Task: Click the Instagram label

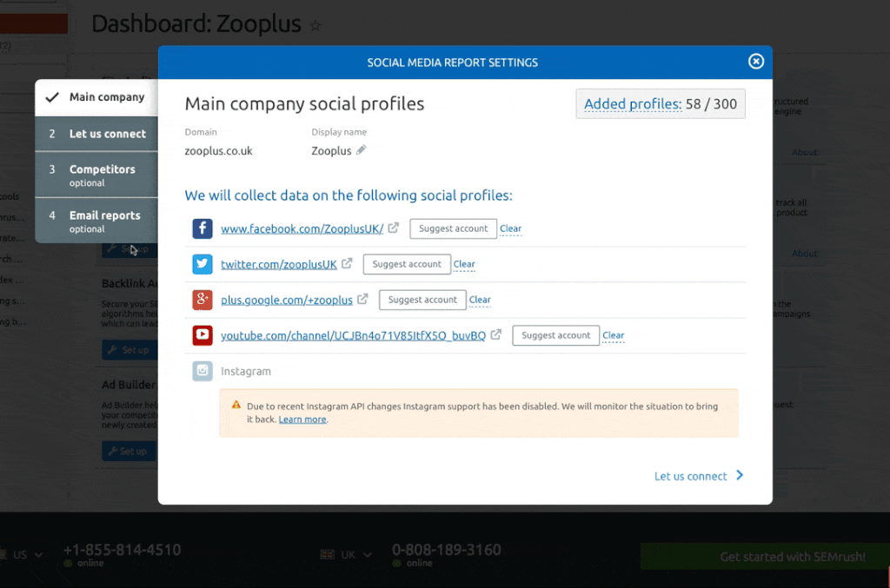Action: [246, 372]
